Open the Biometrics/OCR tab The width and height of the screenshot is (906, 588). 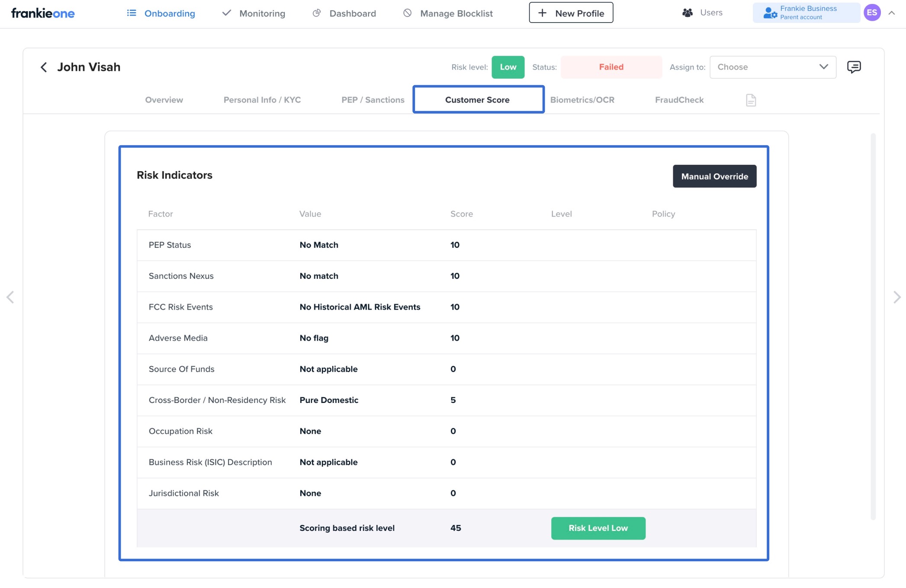click(x=582, y=100)
